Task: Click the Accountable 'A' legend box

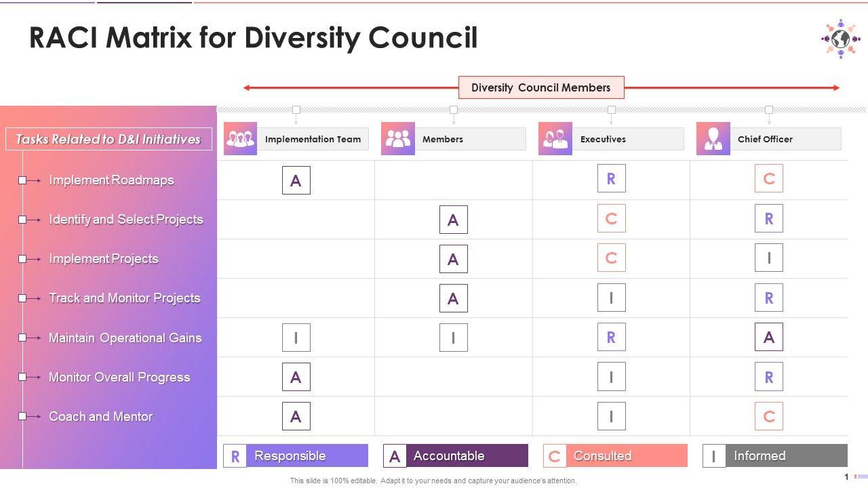Action: coord(395,456)
